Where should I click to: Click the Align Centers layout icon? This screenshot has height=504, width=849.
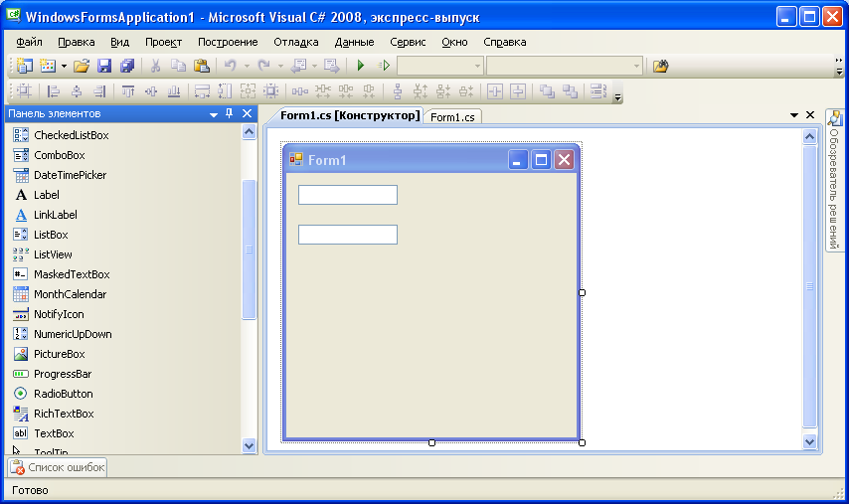(x=77, y=90)
